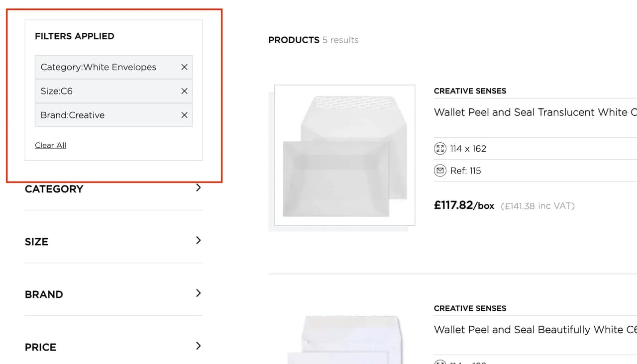
Task: Click the £117.82/box price text
Action: pyautogui.click(x=464, y=205)
